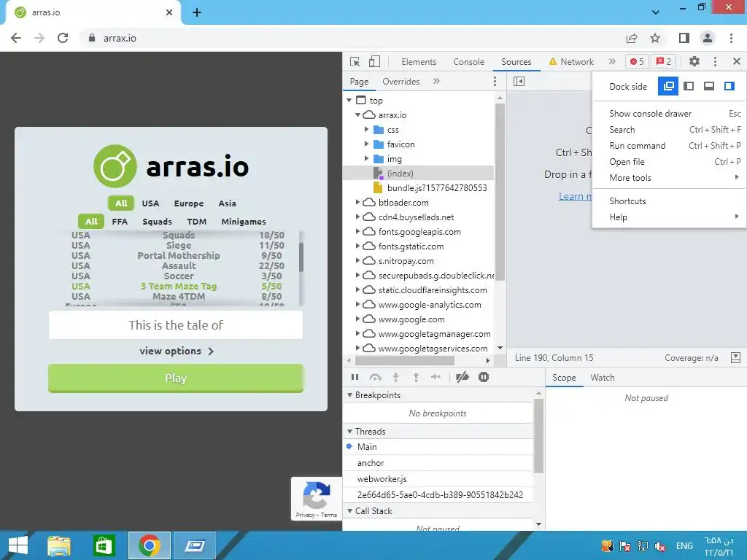Image resolution: width=747 pixels, height=560 pixels.
Task: Bookmark this tab with star icon
Action: tap(655, 38)
